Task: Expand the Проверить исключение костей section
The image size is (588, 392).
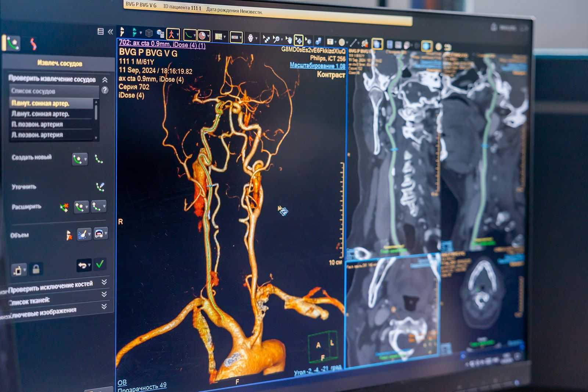Action: tap(104, 282)
